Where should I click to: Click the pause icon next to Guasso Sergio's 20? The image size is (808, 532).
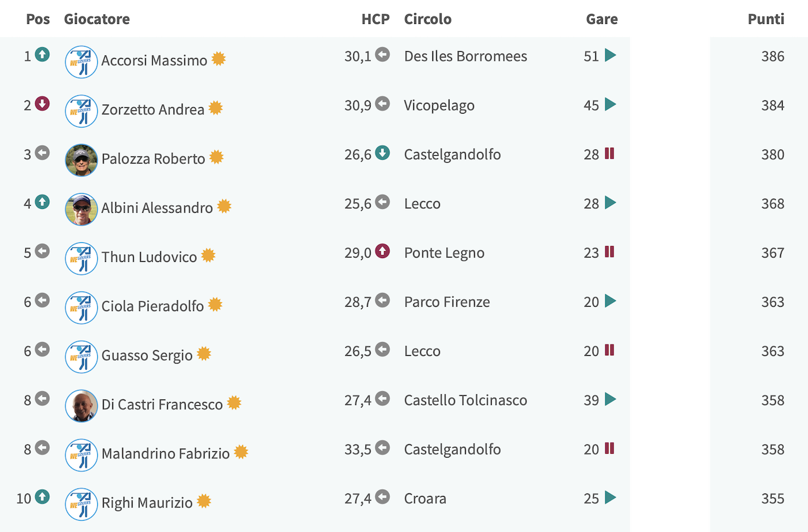609,350
